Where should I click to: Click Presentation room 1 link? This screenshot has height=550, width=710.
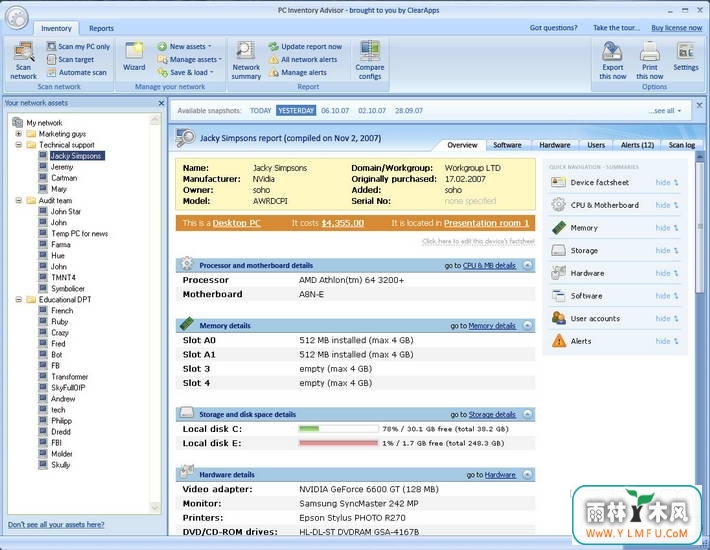coord(486,223)
